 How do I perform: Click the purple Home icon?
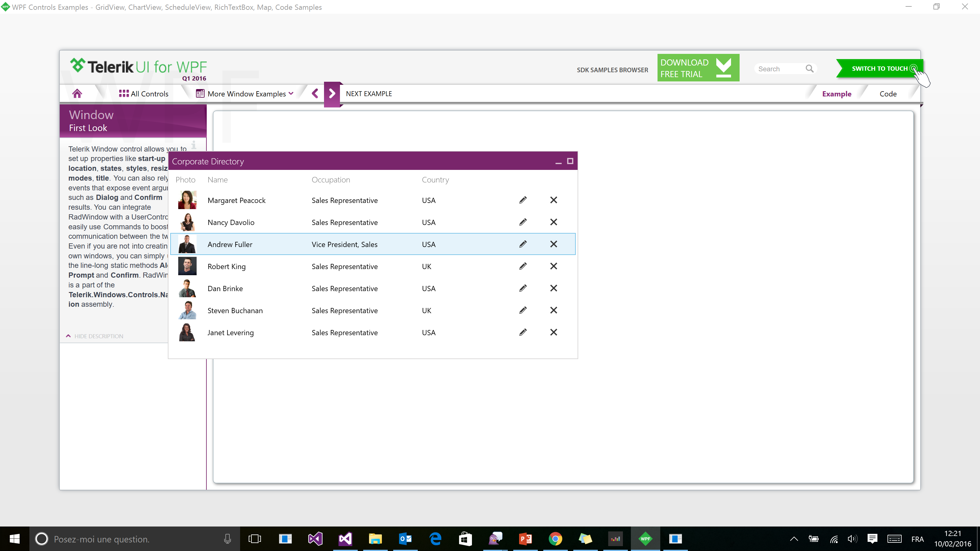(77, 94)
